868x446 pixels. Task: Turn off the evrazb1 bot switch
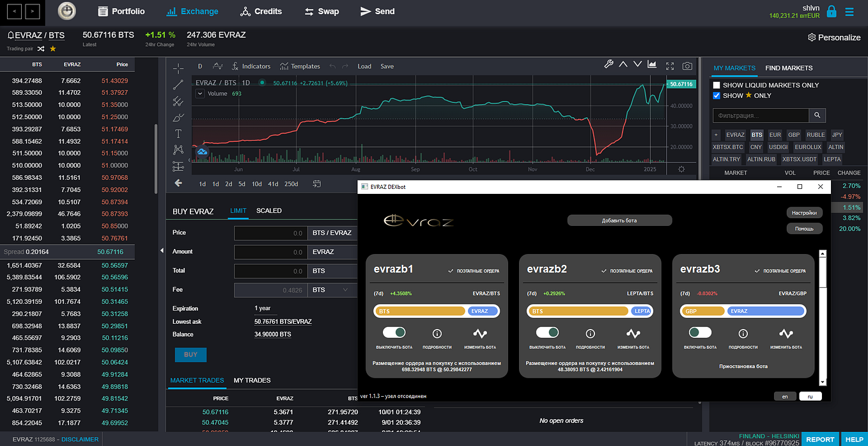point(394,333)
